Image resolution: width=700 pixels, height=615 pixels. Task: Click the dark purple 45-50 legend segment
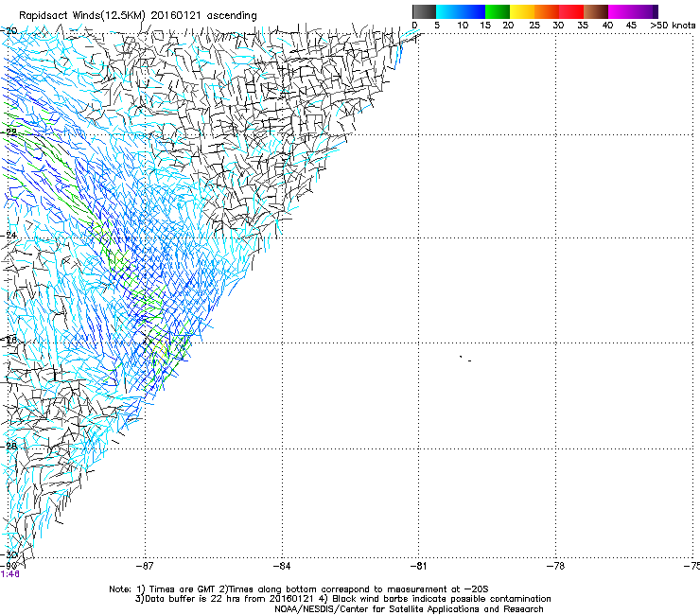[645, 11]
